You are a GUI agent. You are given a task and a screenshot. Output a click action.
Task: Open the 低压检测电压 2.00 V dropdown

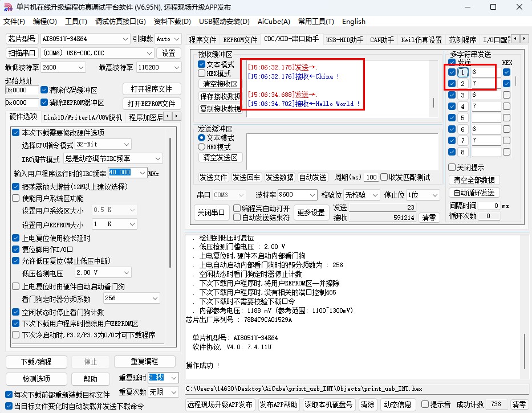pos(127,272)
